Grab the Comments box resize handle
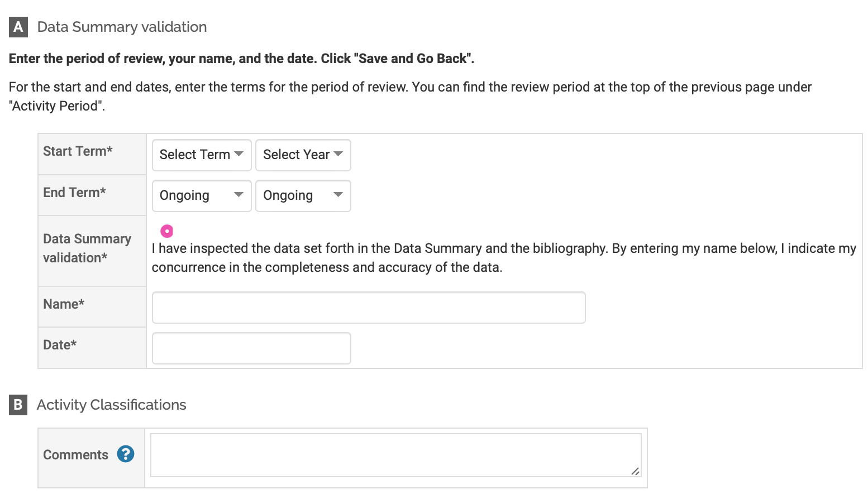 [x=635, y=471]
